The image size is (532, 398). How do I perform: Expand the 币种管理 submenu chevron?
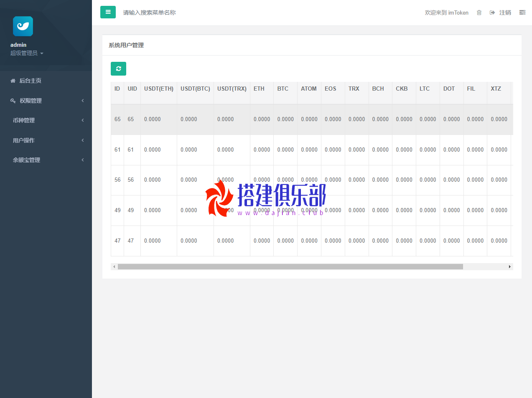pos(83,120)
